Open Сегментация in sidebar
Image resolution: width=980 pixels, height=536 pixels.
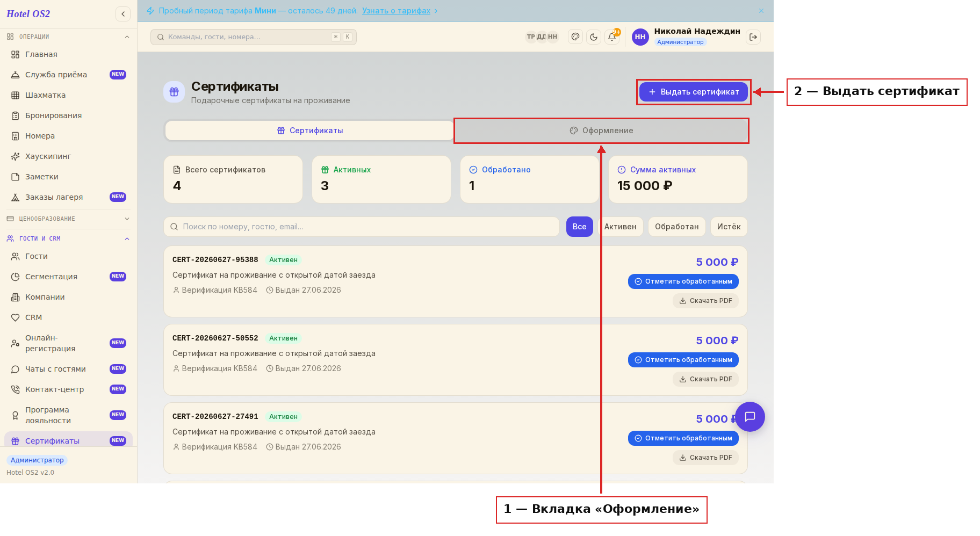click(68, 277)
